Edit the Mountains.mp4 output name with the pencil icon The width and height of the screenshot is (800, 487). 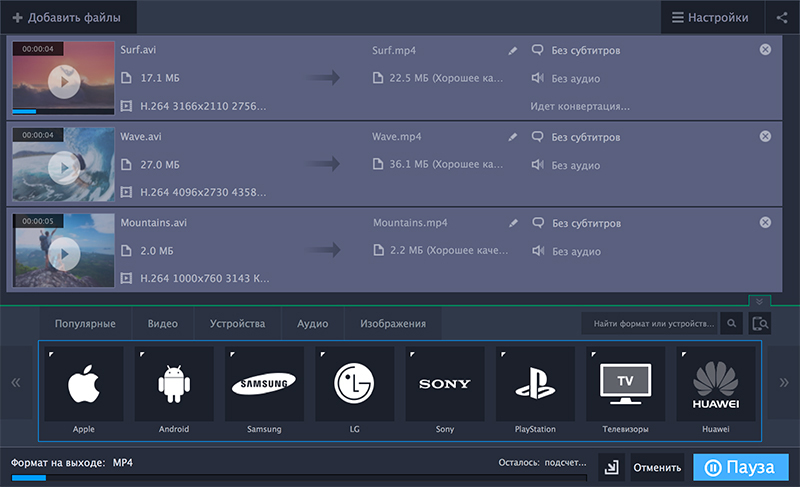pyautogui.click(x=513, y=223)
